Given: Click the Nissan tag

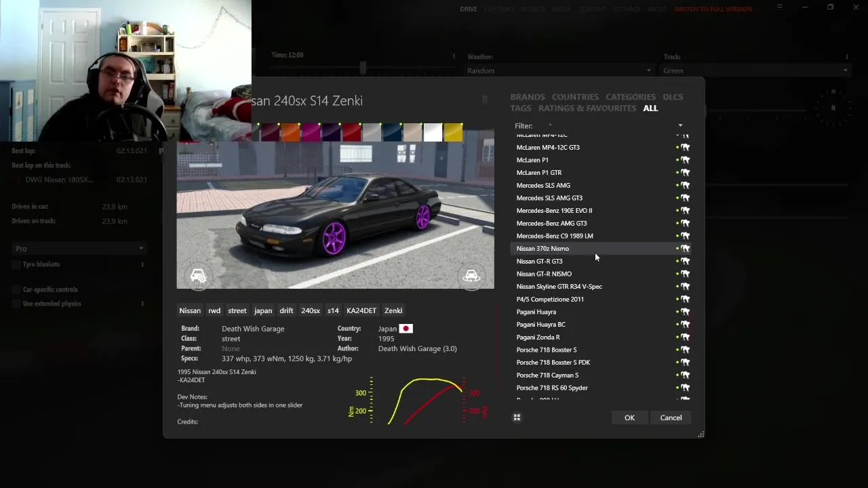Looking at the screenshot, I should 190,310.
